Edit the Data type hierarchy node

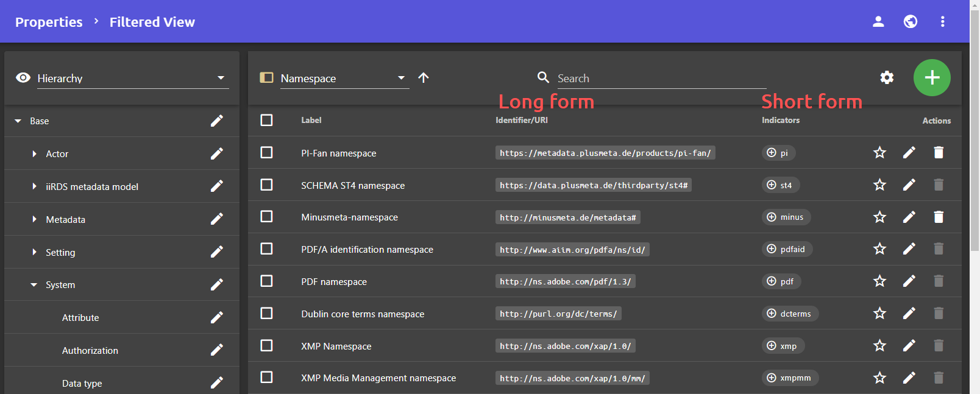(x=216, y=382)
